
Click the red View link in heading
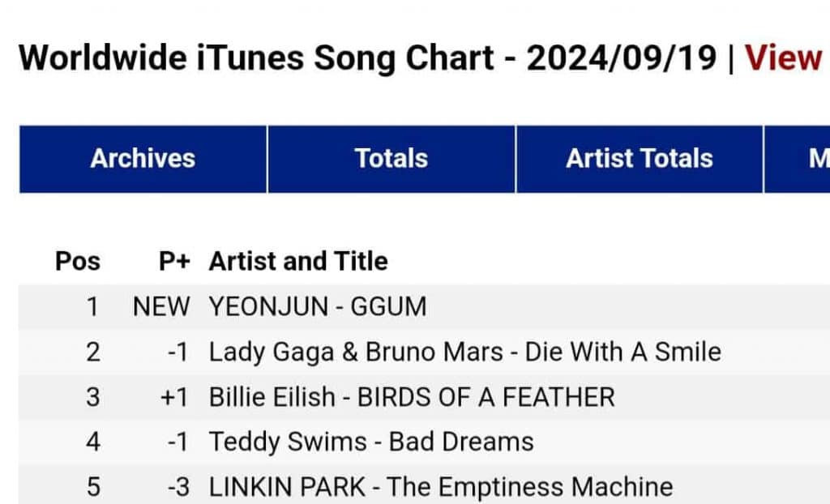point(784,58)
